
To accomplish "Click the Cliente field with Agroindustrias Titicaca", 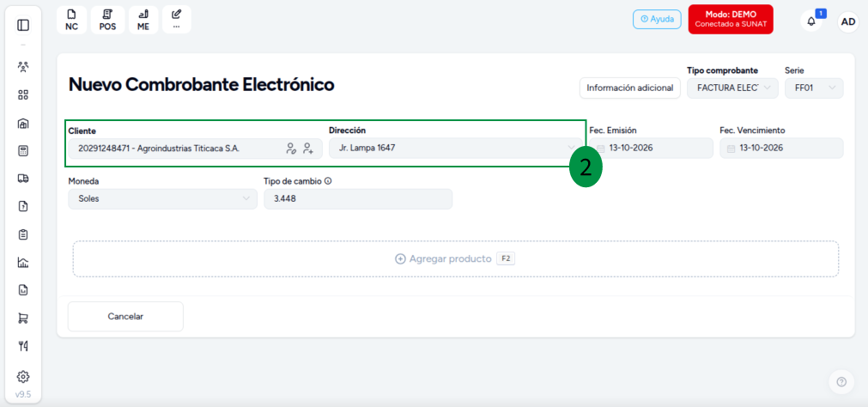I will 194,149.
